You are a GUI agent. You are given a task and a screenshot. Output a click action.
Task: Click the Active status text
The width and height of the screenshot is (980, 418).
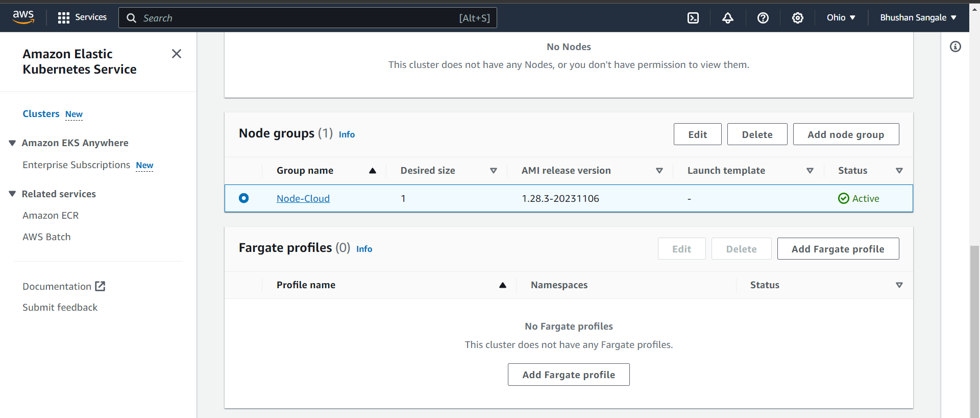point(866,198)
